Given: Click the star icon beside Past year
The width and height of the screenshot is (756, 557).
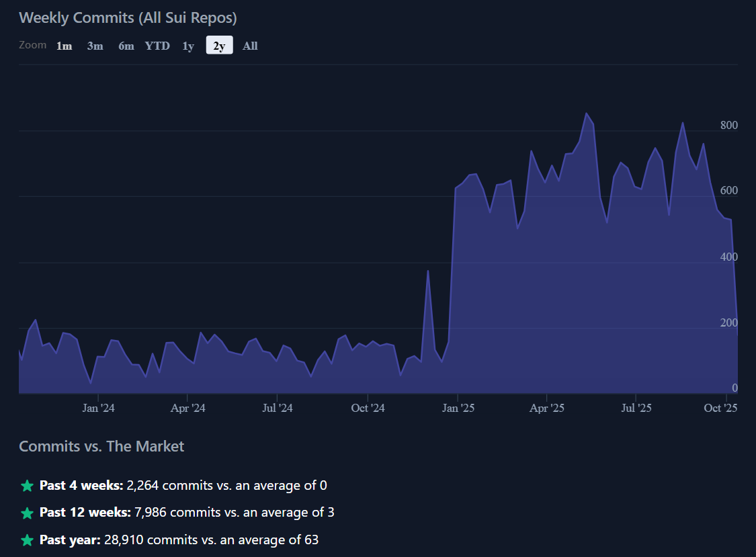Looking at the screenshot, I should pos(27,540).
